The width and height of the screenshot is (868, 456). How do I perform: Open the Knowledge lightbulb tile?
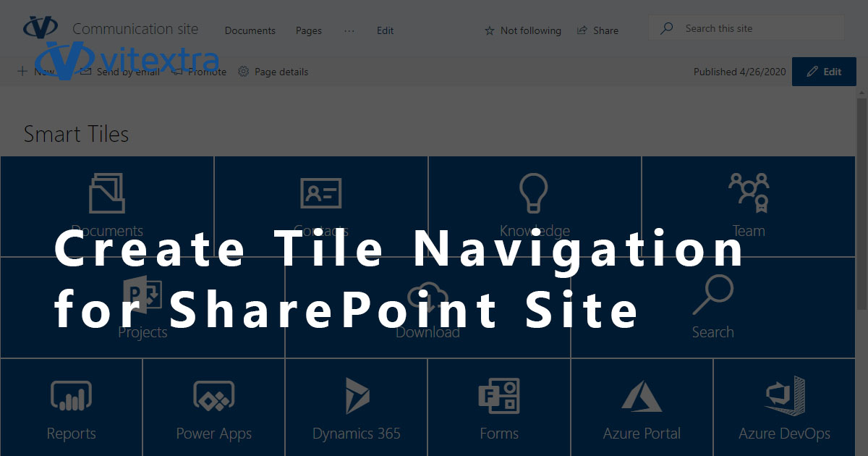tap(534, 193)
